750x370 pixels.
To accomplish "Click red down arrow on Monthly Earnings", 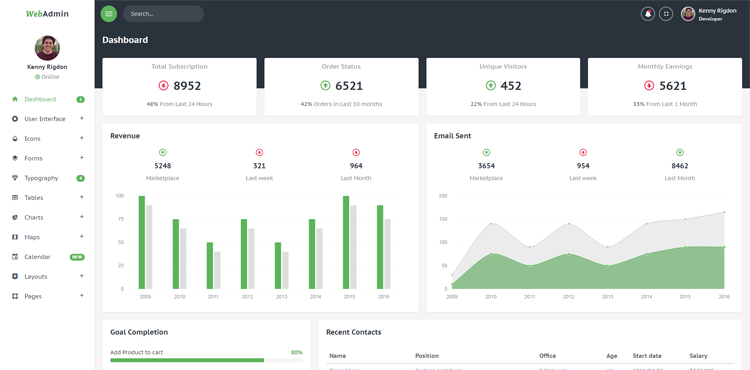I will pyautogui.click(x=649, y=86).
